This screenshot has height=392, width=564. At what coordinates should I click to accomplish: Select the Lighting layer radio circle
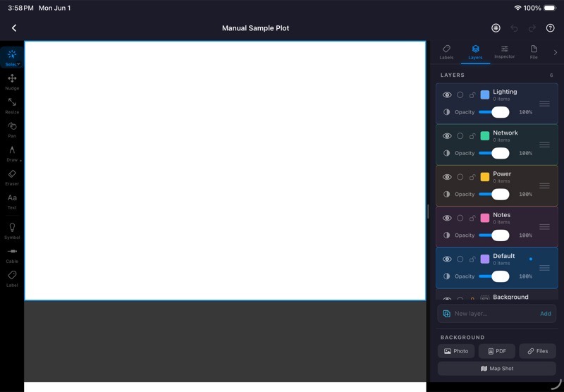(460, 95)
